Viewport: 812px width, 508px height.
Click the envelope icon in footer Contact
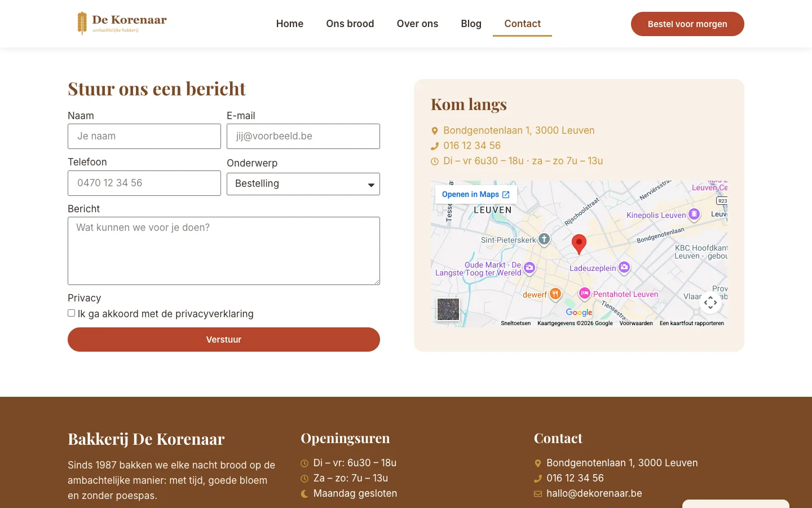pyautogui.click(x=538, y=494)
